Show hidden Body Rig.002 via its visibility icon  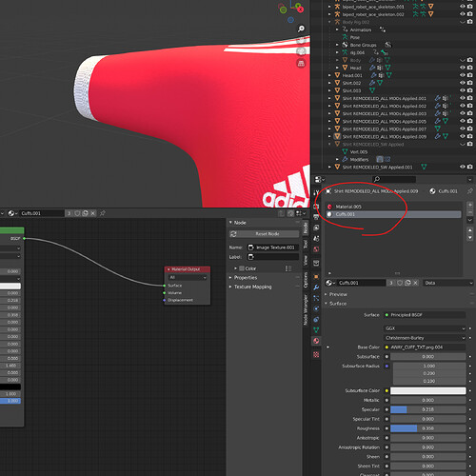point(463,22)
